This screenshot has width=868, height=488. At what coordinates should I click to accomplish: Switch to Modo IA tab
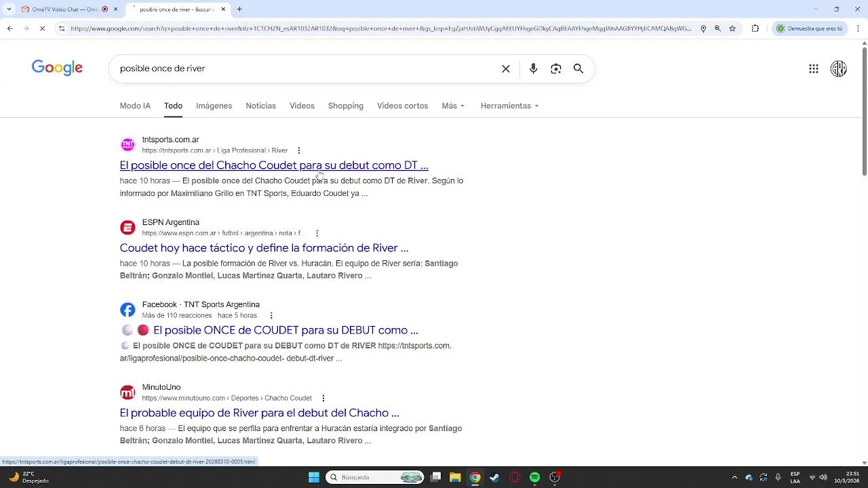pos(135,106)
